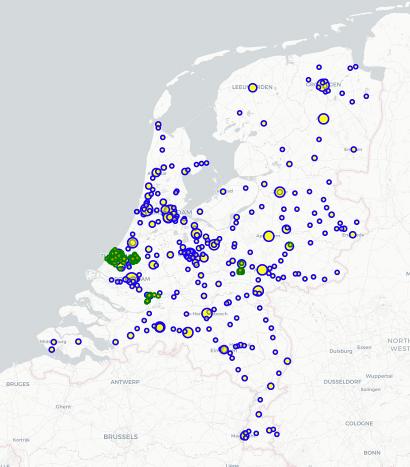
Task: Select the large yellow marker at Tilburg
Action: point(188,332)
